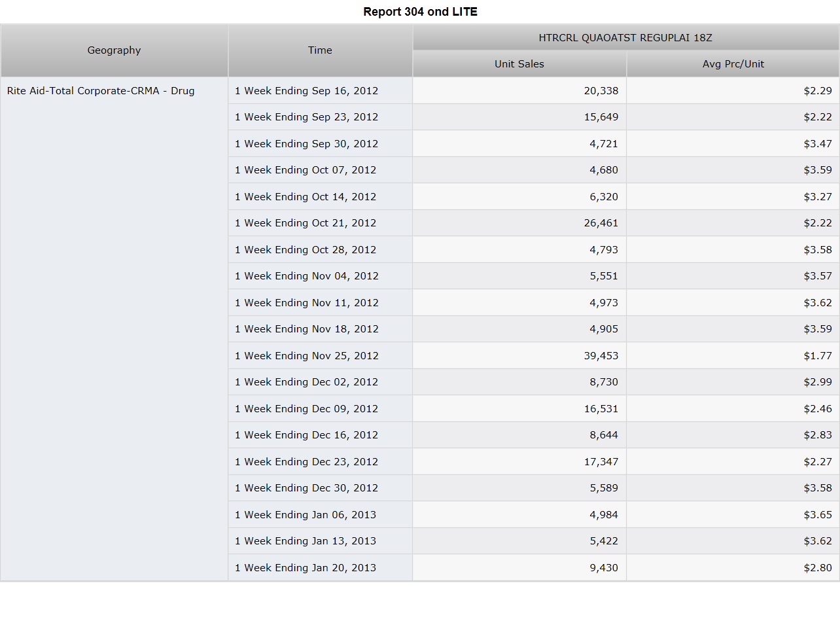Viewport: 840px width, 619px height.
Task: Select 1 Week Ending Nov 04, 2012
Action: (320, 276)
